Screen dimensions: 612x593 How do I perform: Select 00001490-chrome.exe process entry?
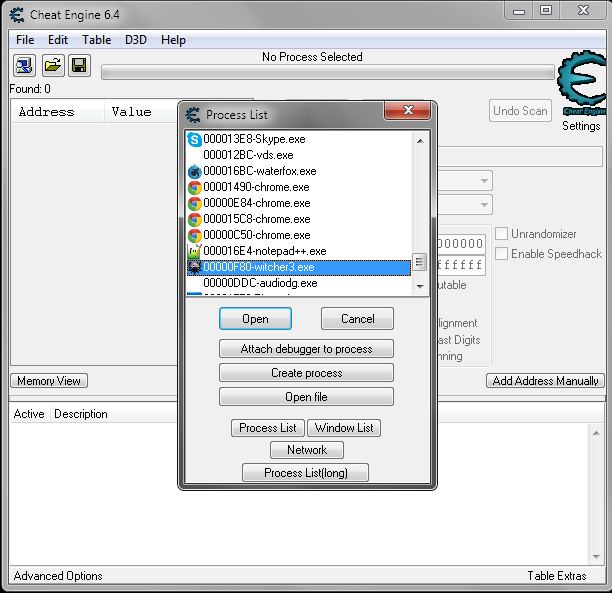coord(256,188)
